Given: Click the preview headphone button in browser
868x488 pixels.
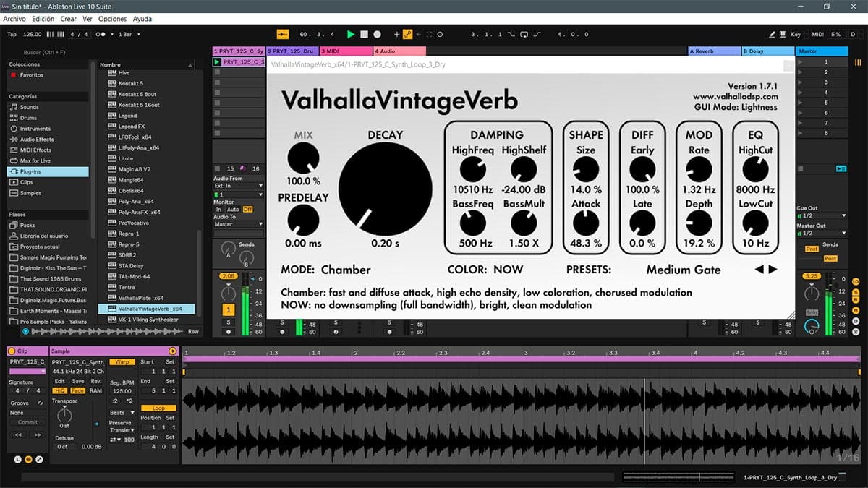Looking at the screenshot, I should pos(26,331).
